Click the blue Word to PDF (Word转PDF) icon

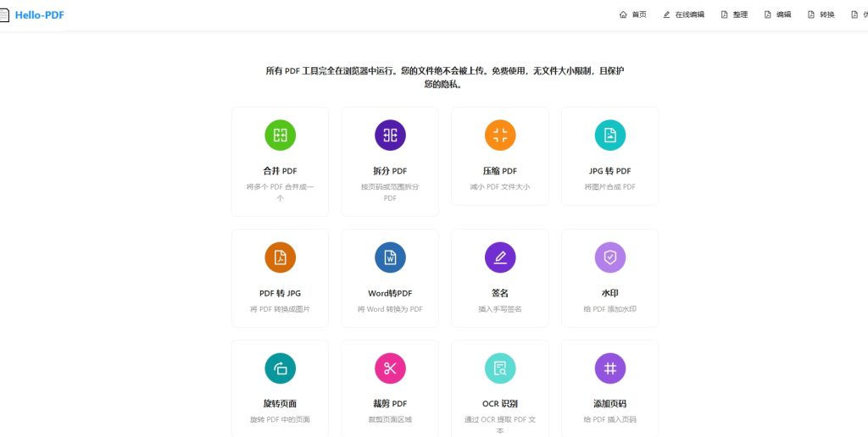pos(390,257)
